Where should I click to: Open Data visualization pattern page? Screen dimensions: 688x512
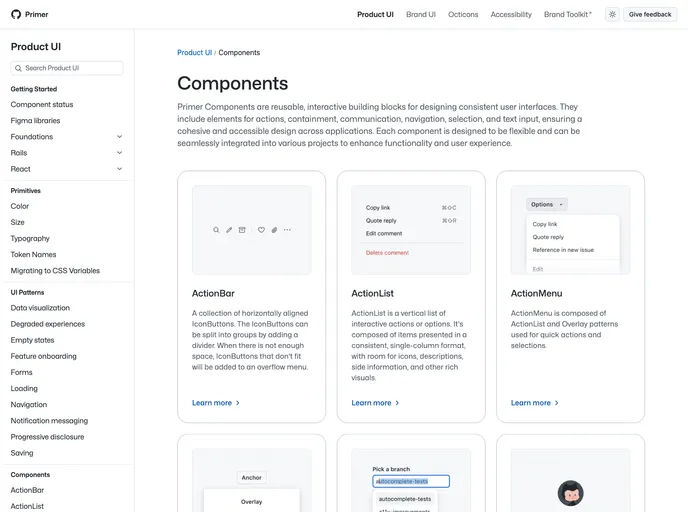tap(40, 308)
